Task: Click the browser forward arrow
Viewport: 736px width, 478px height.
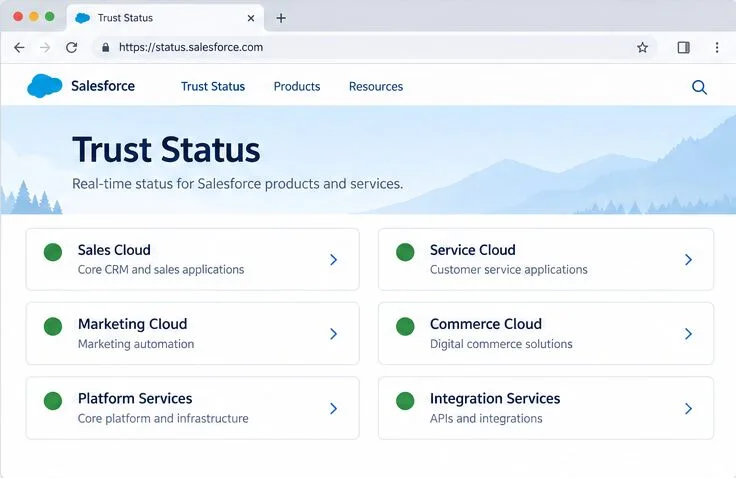Action: click(x=45, y=47)
